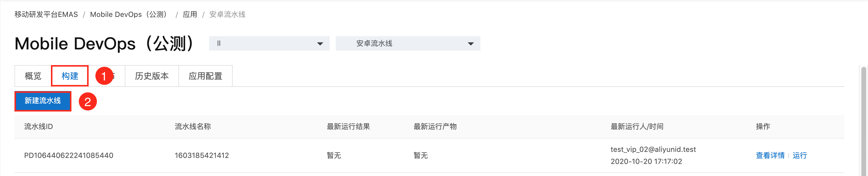Click the 流水线名称 column header

(x=193, y=127)
